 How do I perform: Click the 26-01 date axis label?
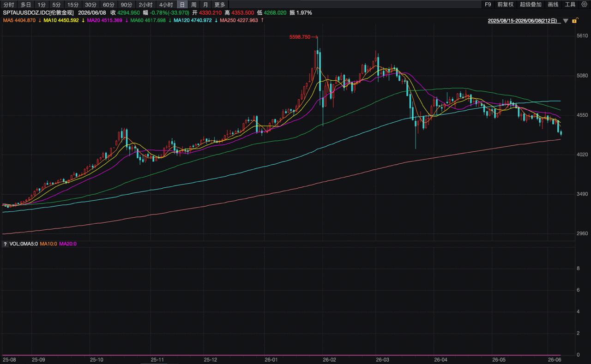click(x=271, y=359)
